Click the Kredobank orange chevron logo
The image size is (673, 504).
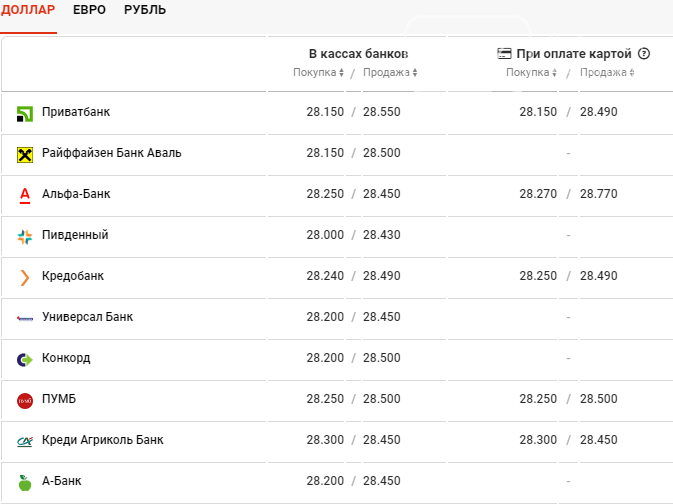tap(25, 277)
